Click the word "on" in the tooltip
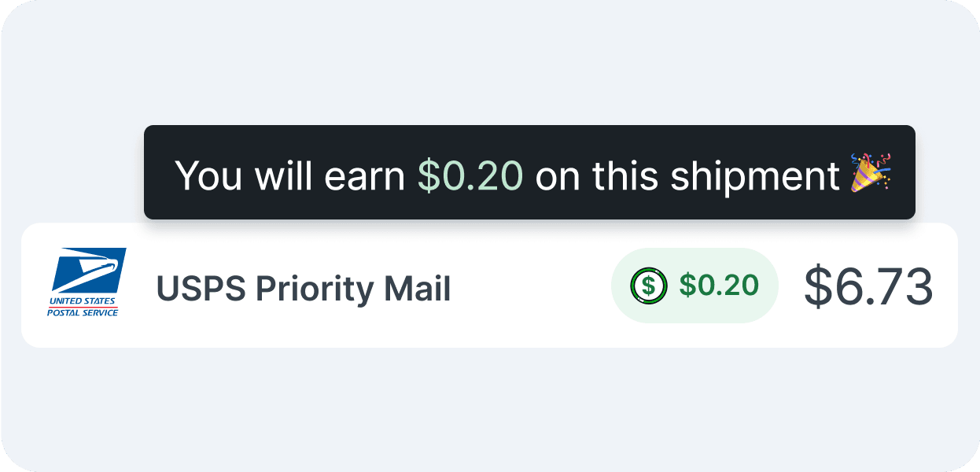This screenshot has width=980, height=472. click(x=557, y=175)
